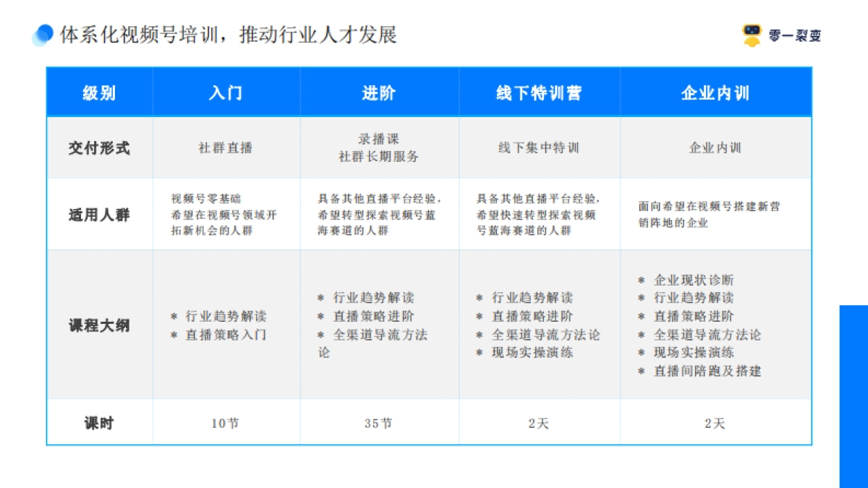The height and width of the screenshot is (488, 868).
Task: Click the 社群直播 cell under 入门
Action: 226,147
